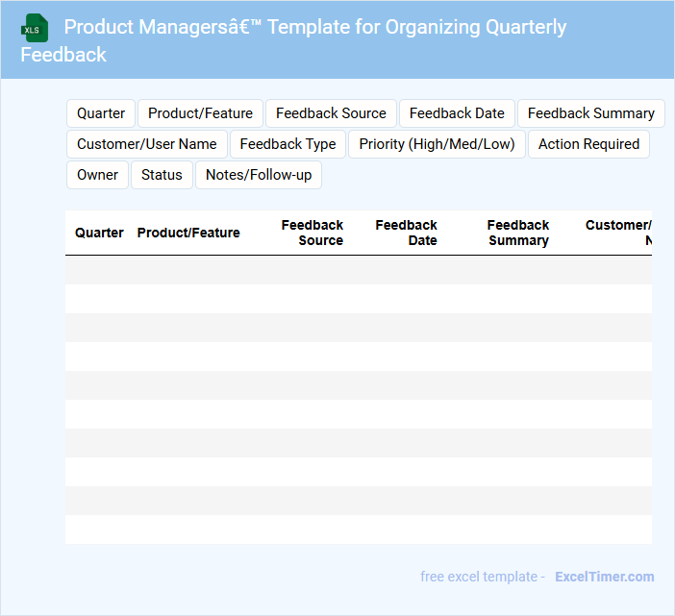
Task: Select the Status tag chip
Action: point(162,175)
